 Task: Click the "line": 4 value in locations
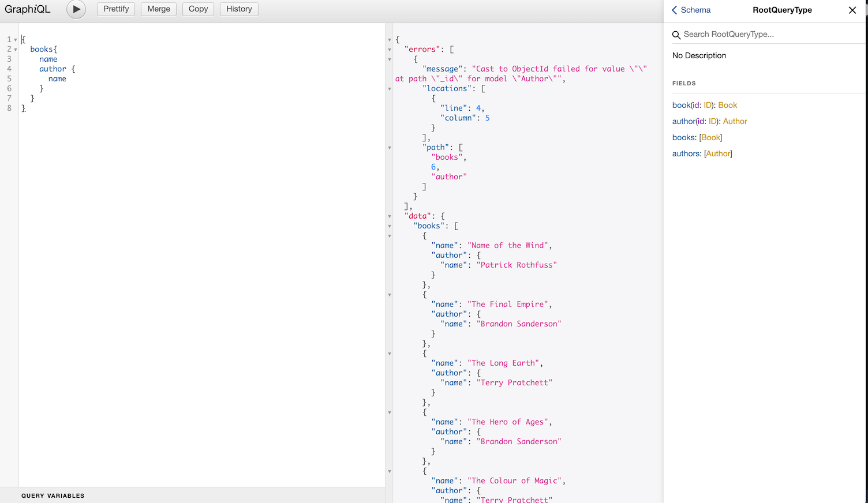point(478,108)
